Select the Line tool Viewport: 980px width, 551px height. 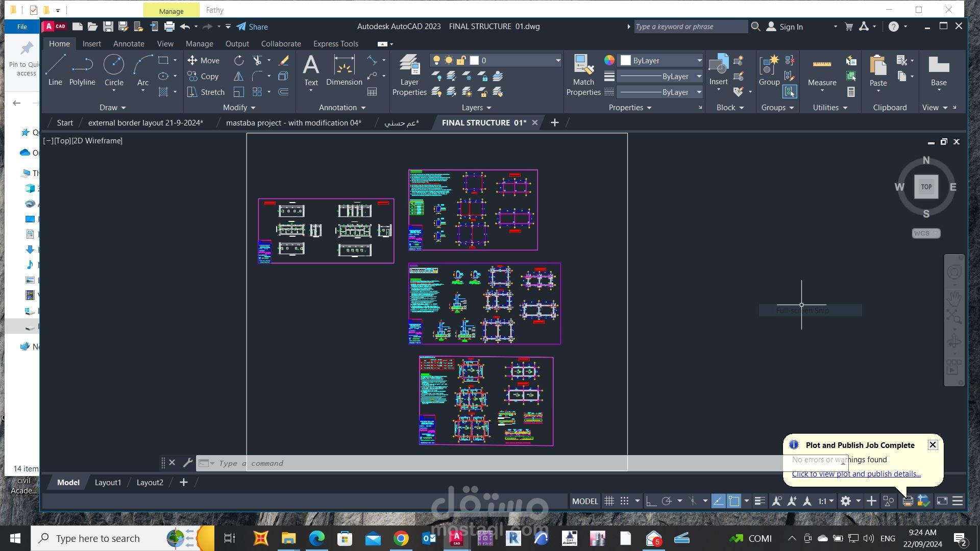point(55,69)
